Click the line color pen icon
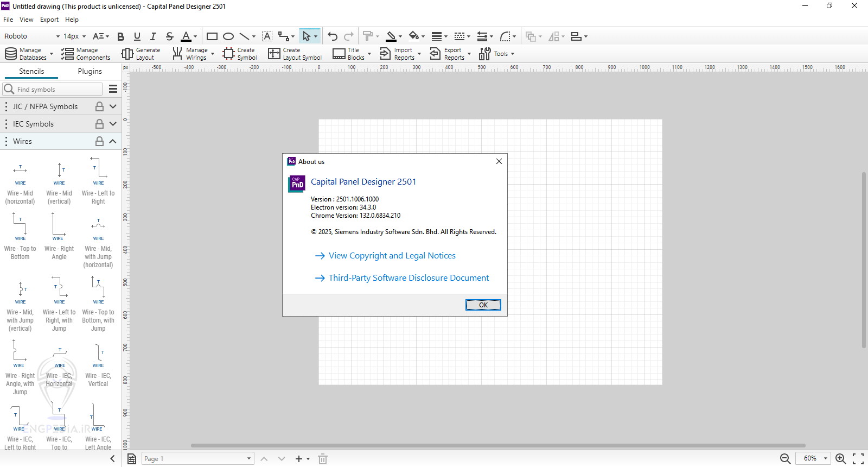868x467 pixels. pos(391,36)
